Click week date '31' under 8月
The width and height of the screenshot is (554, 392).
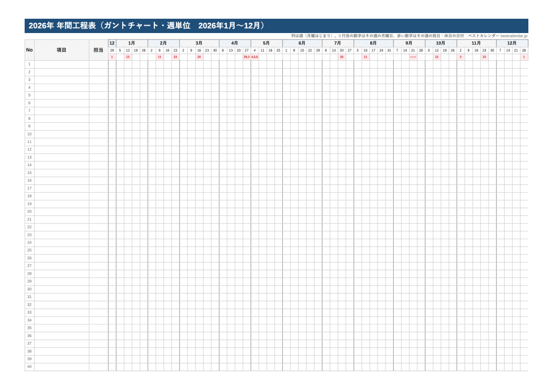[389, 51]
